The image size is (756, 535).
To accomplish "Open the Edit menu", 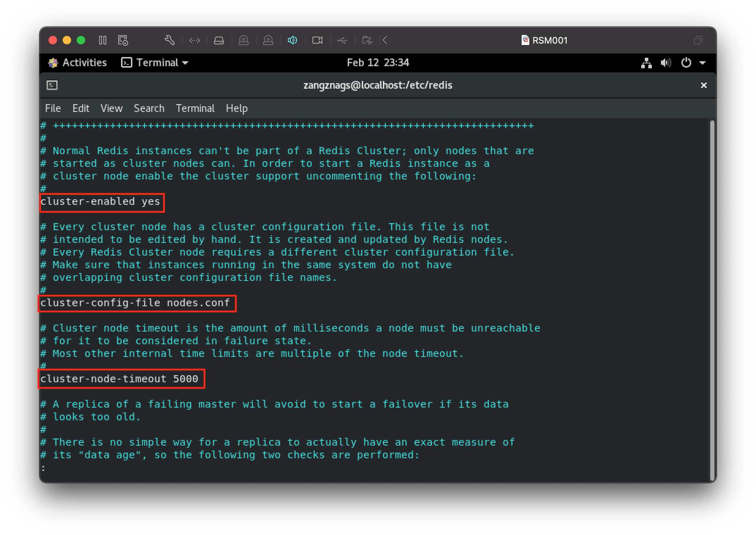I will point(81,108).
